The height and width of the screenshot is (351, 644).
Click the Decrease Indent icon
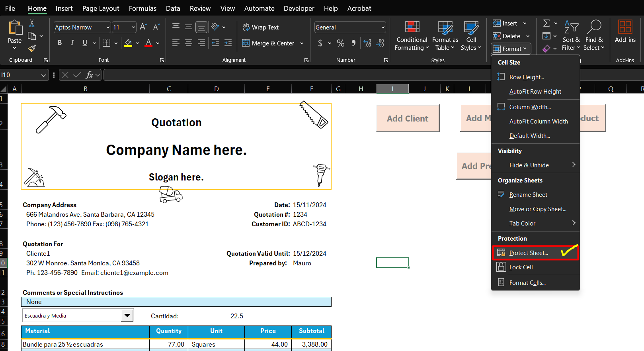[x=215, y=43]
